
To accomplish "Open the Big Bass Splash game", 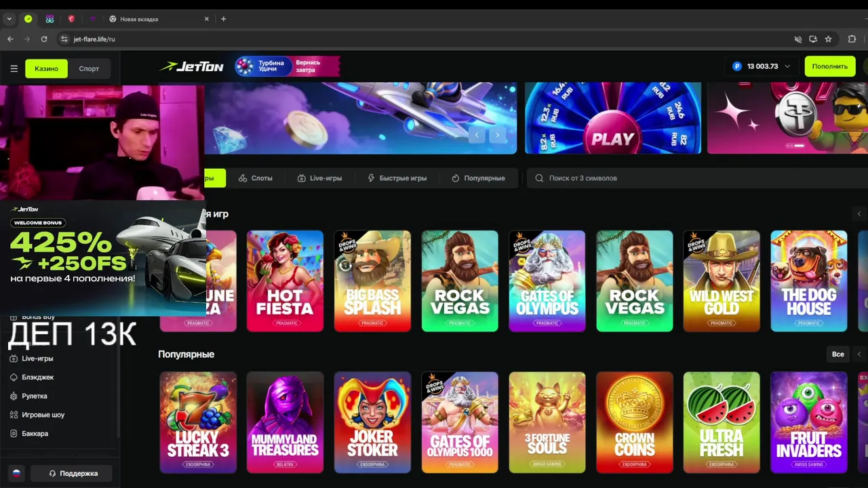I will [x=372, y=281].
